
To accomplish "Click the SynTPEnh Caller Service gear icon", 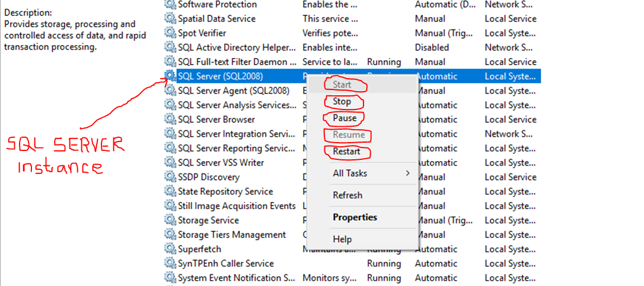I will point(170,263).
